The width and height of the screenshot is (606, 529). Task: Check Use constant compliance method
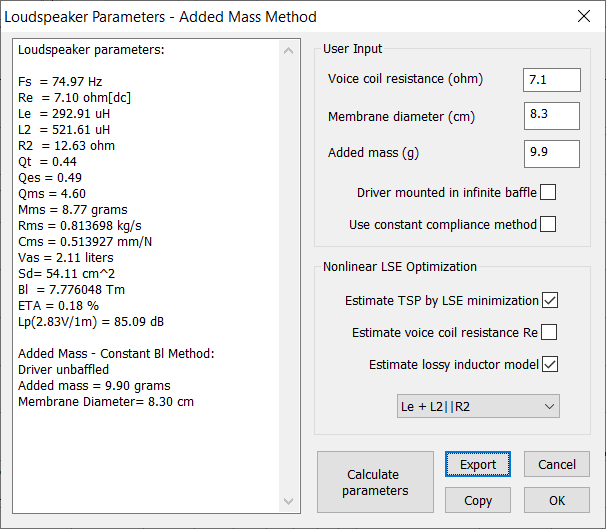click(x=548, y=224)
